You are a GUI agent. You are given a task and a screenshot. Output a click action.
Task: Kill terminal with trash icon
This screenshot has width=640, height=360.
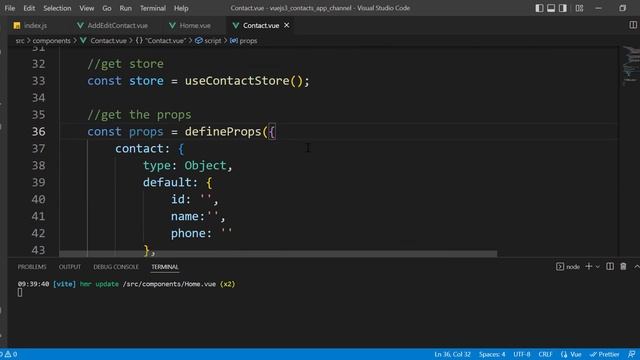pyautogui.click(x=623, y=267)
